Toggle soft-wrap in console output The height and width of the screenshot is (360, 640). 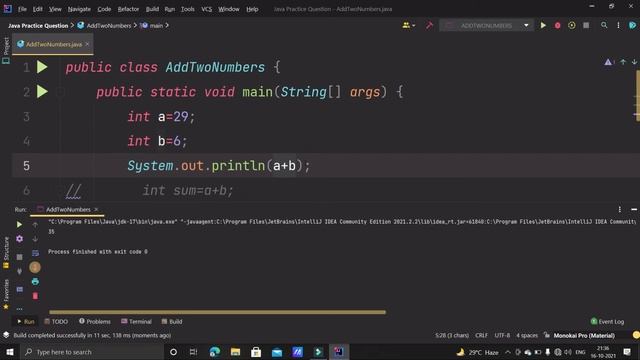(35, 253)
